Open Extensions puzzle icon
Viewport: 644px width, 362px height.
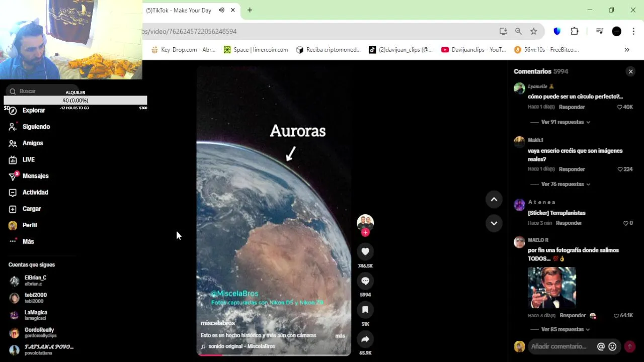point(575,31)
